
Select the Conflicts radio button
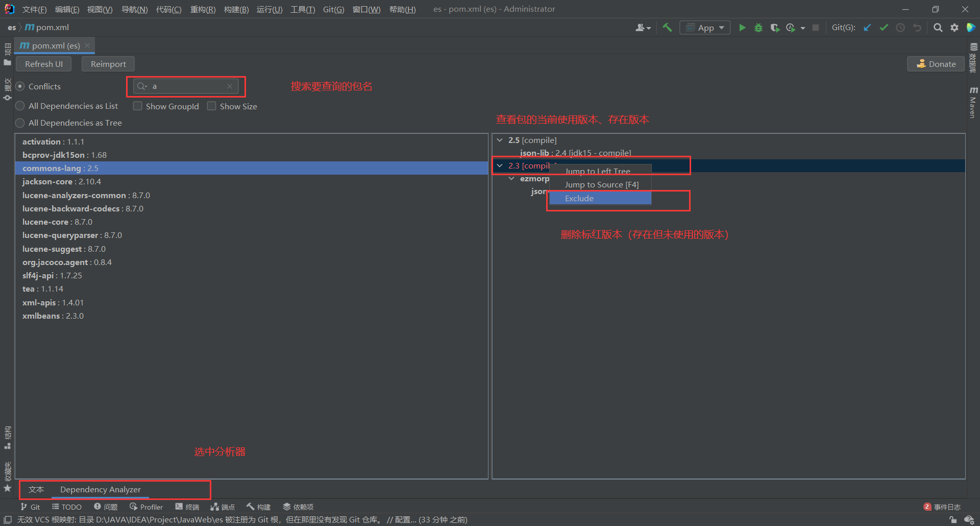(x=20, y=86)
